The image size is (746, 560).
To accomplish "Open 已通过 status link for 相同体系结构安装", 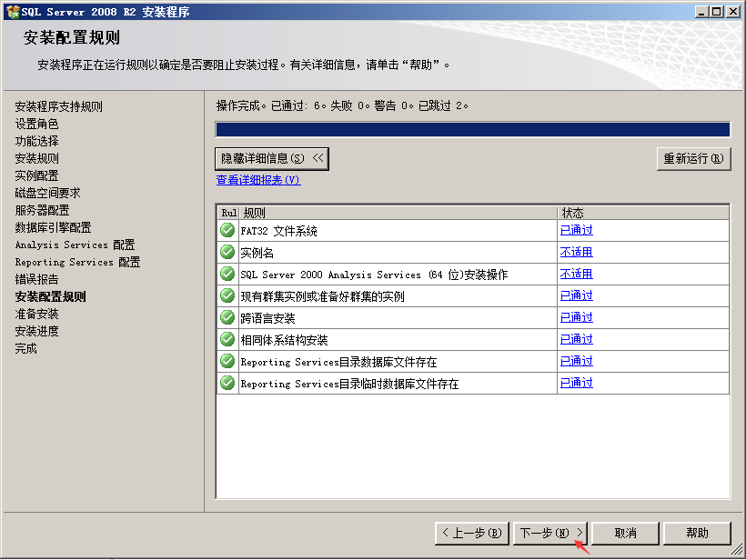I will (576, 339).
